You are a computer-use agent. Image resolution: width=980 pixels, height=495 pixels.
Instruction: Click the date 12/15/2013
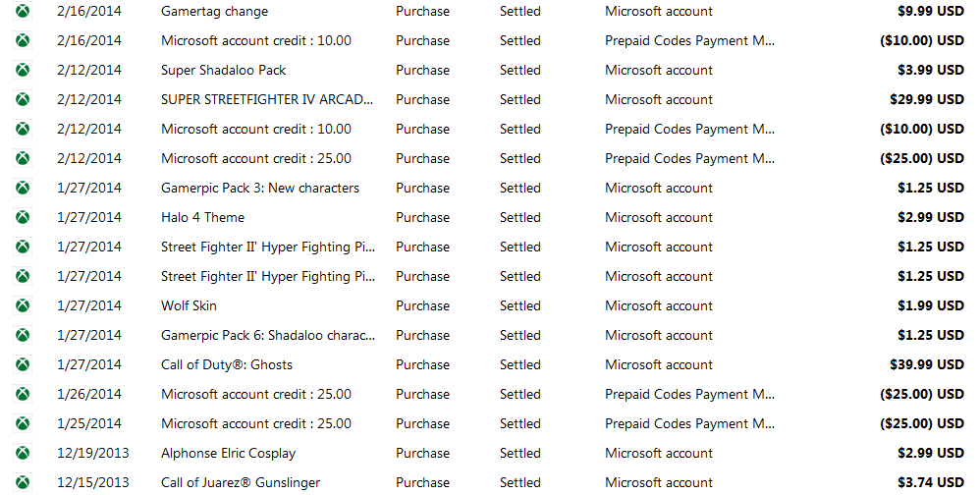click(93, 482)
